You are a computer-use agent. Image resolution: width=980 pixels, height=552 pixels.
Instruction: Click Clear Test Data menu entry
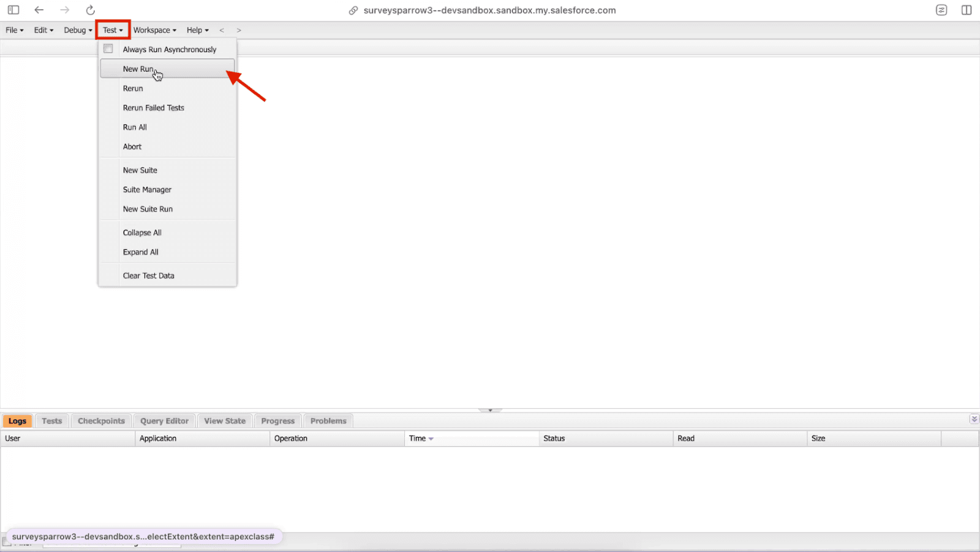tap(149, 275)
